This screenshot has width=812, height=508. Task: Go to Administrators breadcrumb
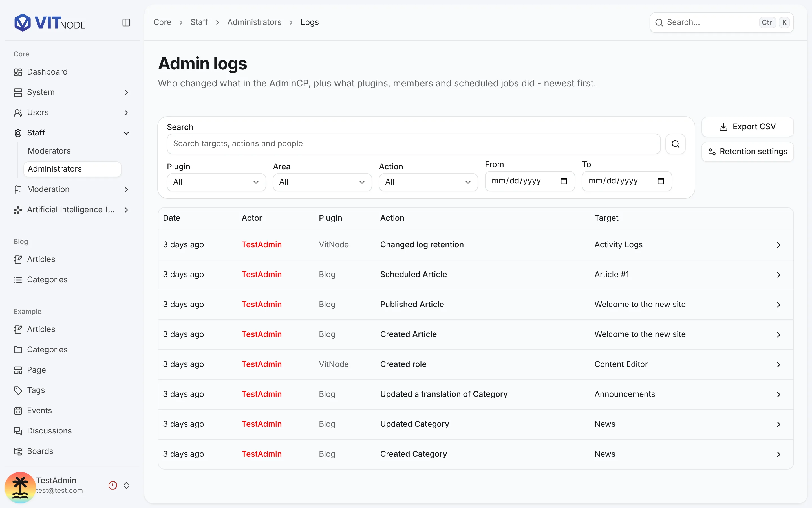point(254,22)
